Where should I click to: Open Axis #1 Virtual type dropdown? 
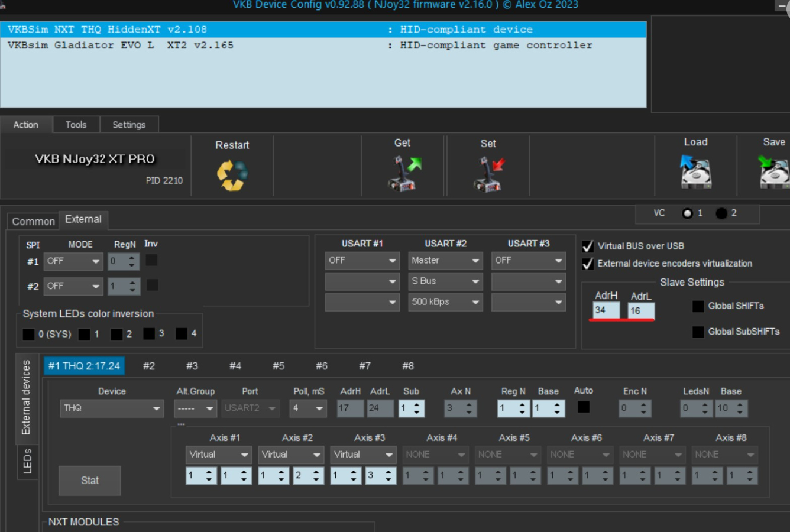click(x=218, y=455)
